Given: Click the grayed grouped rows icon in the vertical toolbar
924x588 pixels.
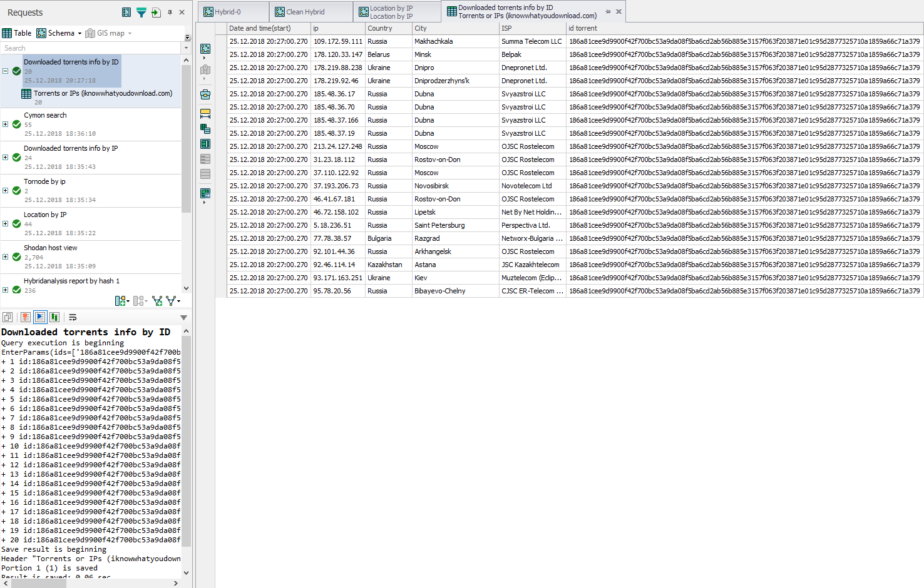Looking at the screenshot, I should pos(205,159).
